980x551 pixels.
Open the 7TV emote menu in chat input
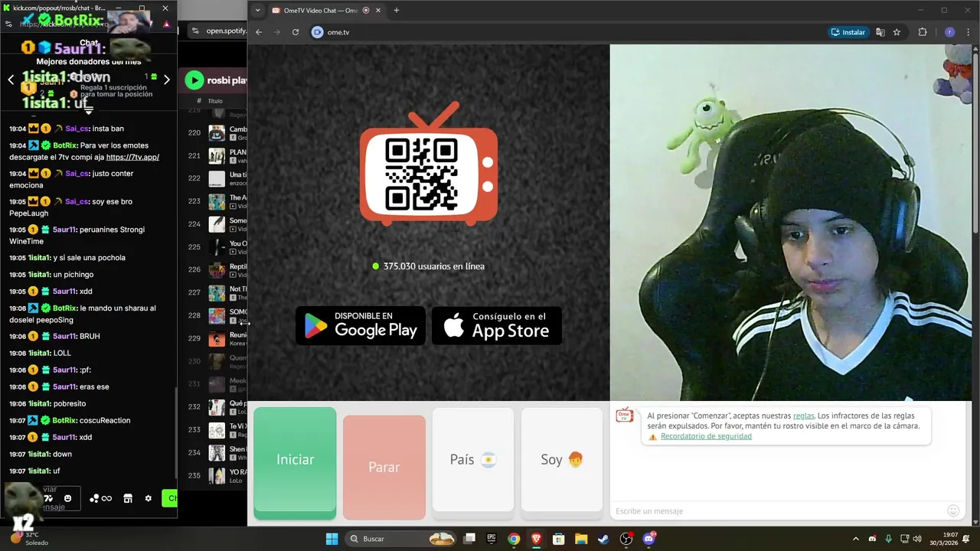click(x=49, y=498)
